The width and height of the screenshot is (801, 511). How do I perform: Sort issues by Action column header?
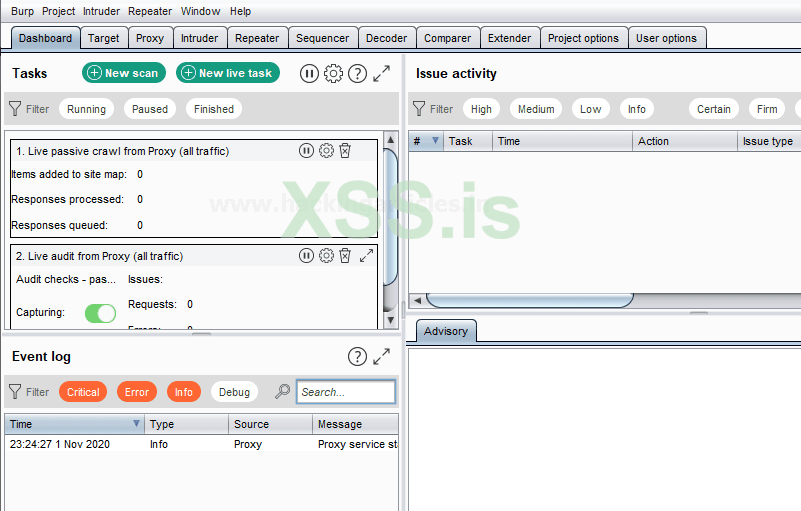[685, 141]
